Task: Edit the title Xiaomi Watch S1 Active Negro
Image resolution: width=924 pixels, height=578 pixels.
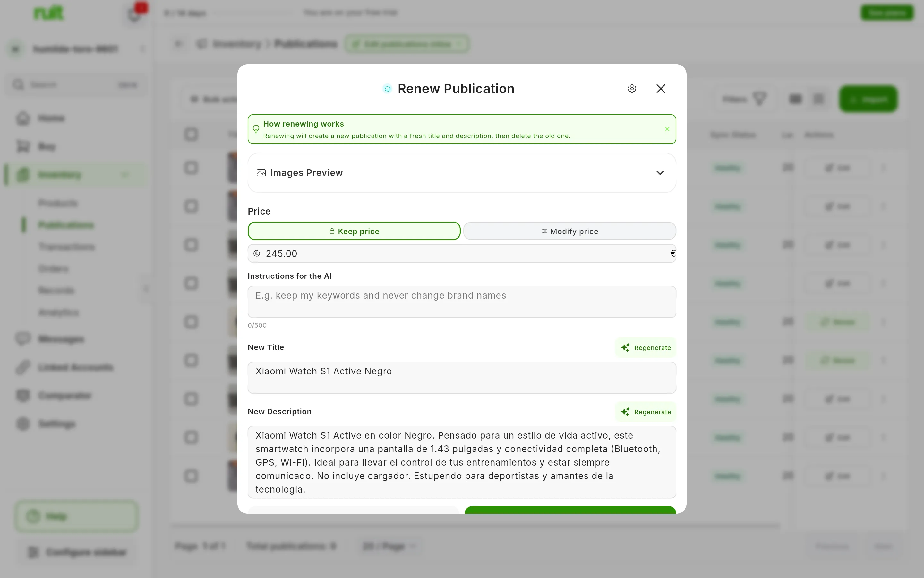Action: click(x=462, y=377)
